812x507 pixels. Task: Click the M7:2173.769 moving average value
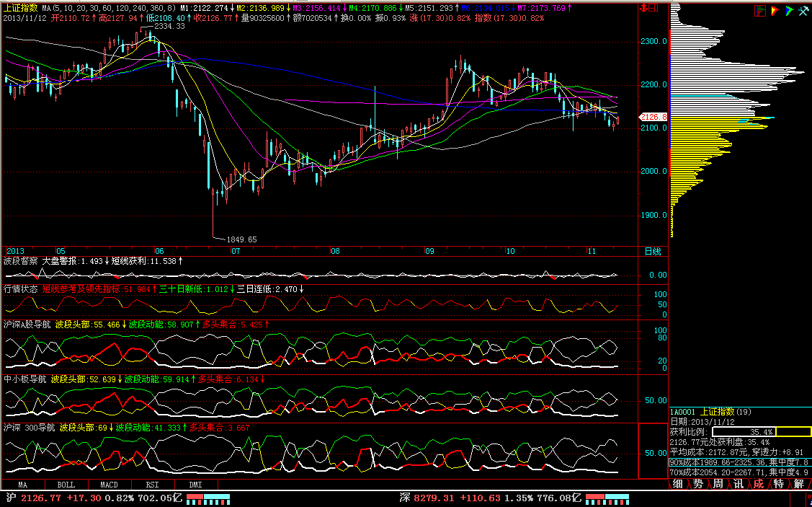tap(545, 8)
